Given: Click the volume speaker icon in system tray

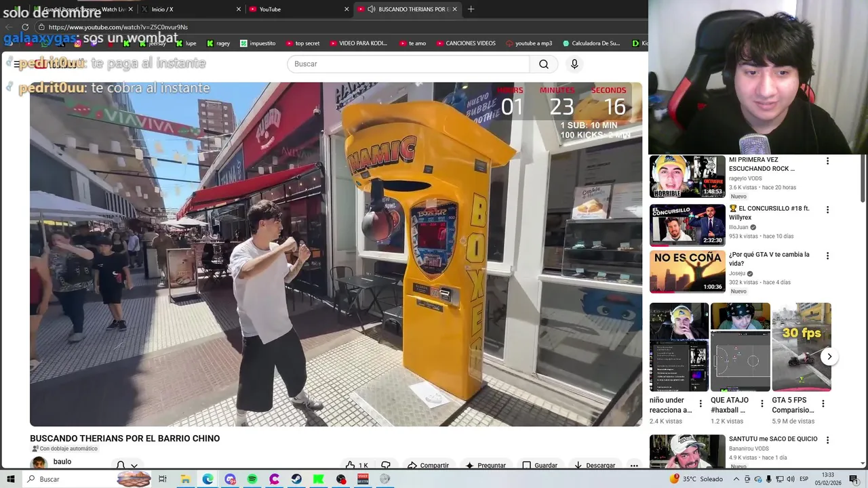Looking at the screenshot, I should coord(791,479).
